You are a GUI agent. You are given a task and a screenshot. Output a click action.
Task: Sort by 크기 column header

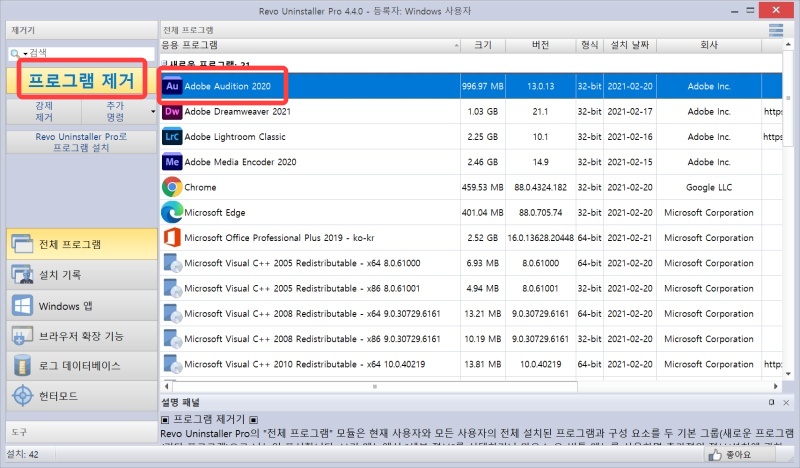coord(483,45)
